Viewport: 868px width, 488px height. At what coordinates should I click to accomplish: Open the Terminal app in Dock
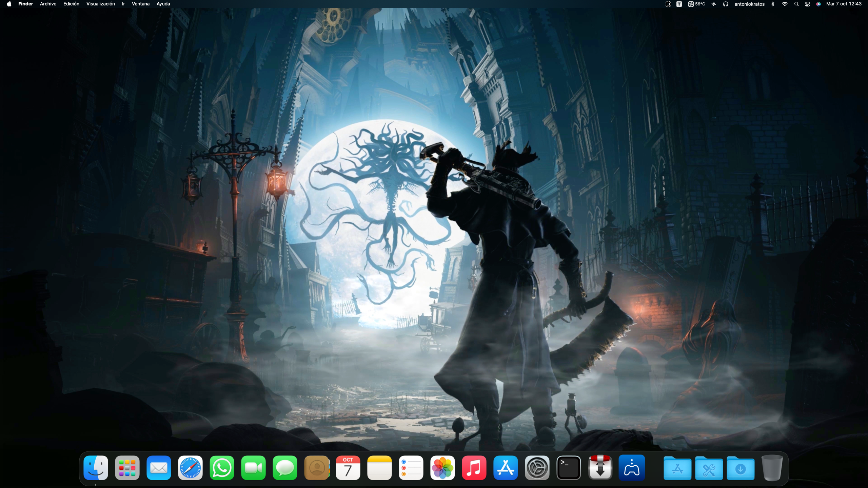pyautogui.click(x=569, y=468)
